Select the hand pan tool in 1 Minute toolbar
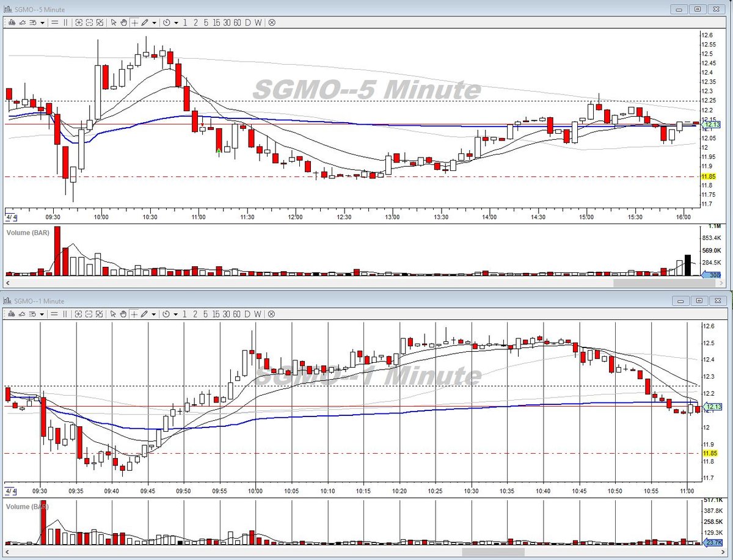 tap(123, 314)
